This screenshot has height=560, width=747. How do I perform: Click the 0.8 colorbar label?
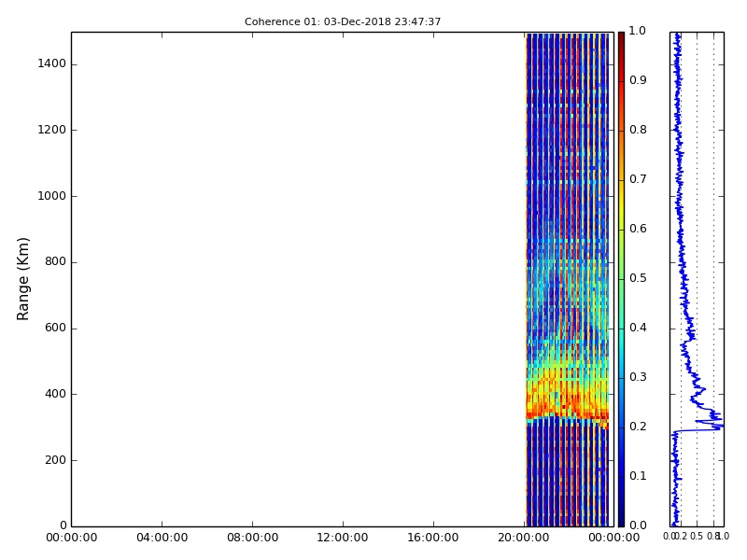point(638,130)
